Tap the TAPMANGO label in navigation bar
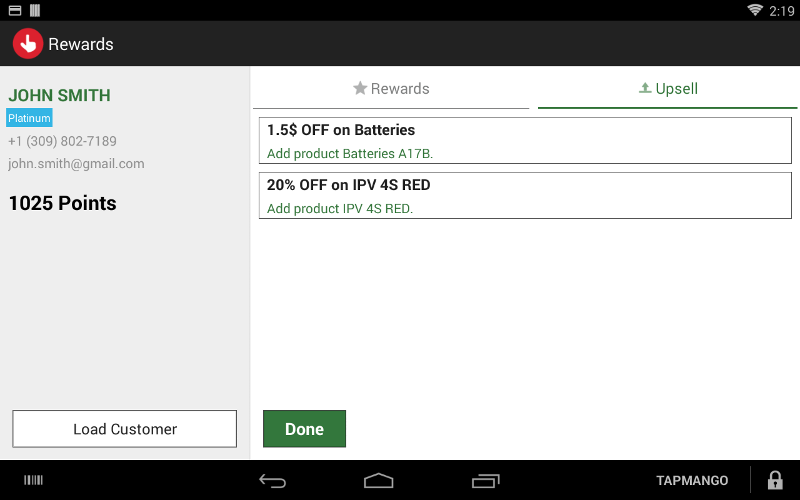 pyautogui.click(x=692, y=481)
